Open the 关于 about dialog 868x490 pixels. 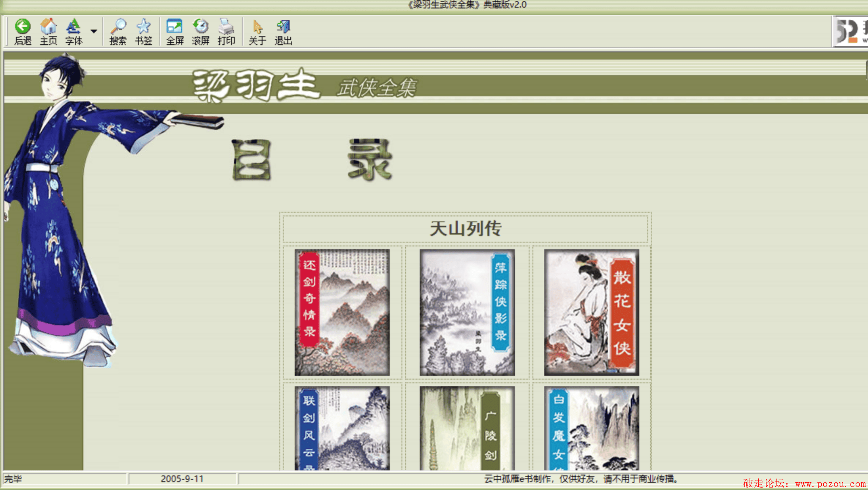point(257,32)
